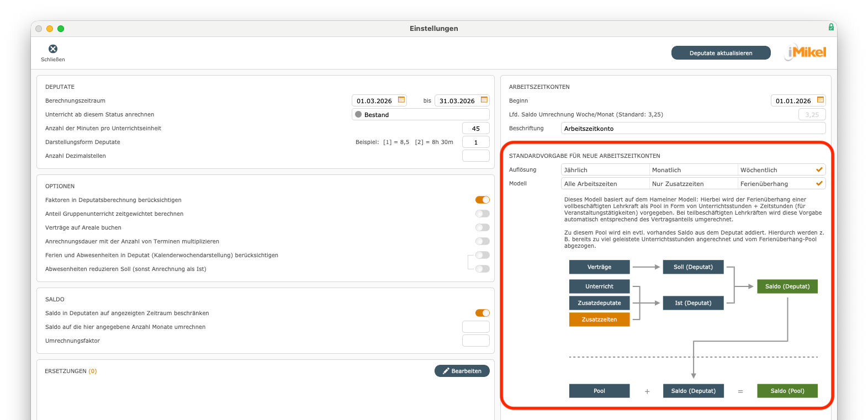The width and height of the screenshot is (868, 420).
Task: Click the Deputate aktualisieren button
Action: pos(721,53)
